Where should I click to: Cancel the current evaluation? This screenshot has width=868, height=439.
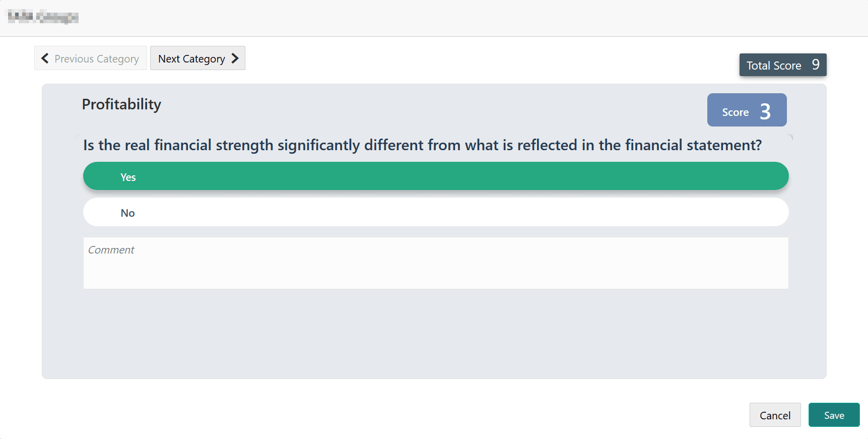[775, 415]
